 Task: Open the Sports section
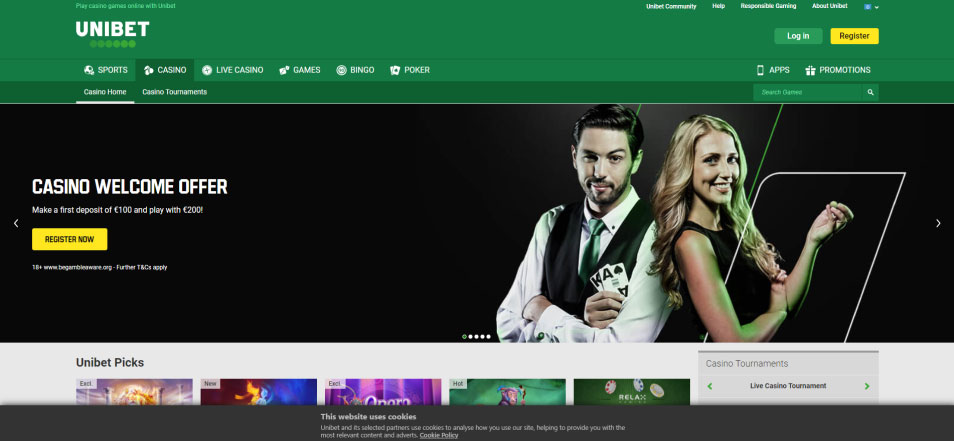pyautogui.click(x=106, y=70)
